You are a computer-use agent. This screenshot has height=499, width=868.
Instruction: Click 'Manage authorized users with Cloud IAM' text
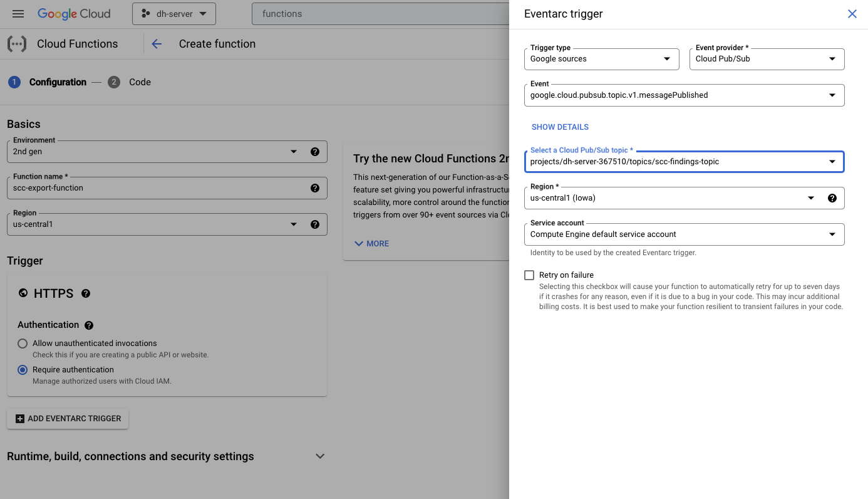click(102, 381)
